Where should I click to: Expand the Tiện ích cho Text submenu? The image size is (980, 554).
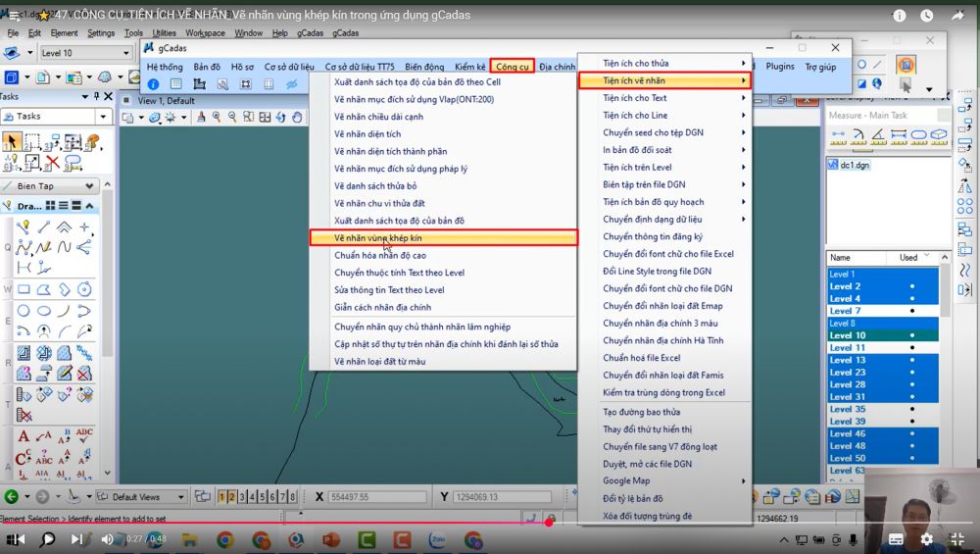pos(674,98)
